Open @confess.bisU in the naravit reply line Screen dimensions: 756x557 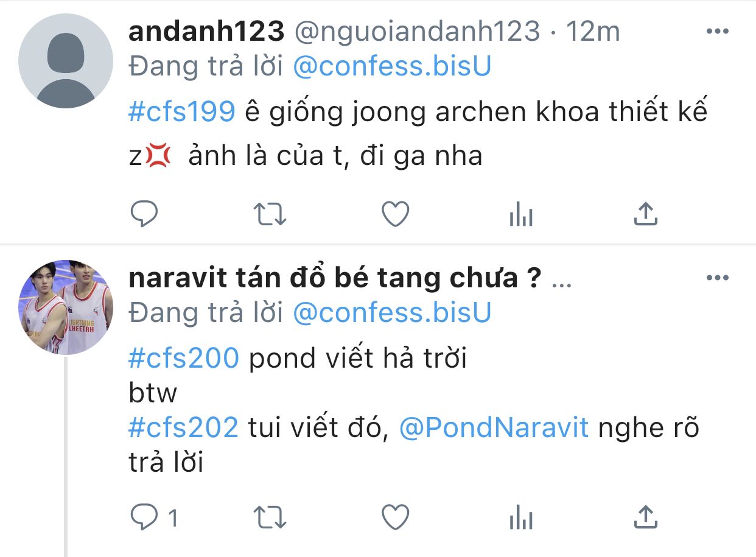(x=392, y=313)
